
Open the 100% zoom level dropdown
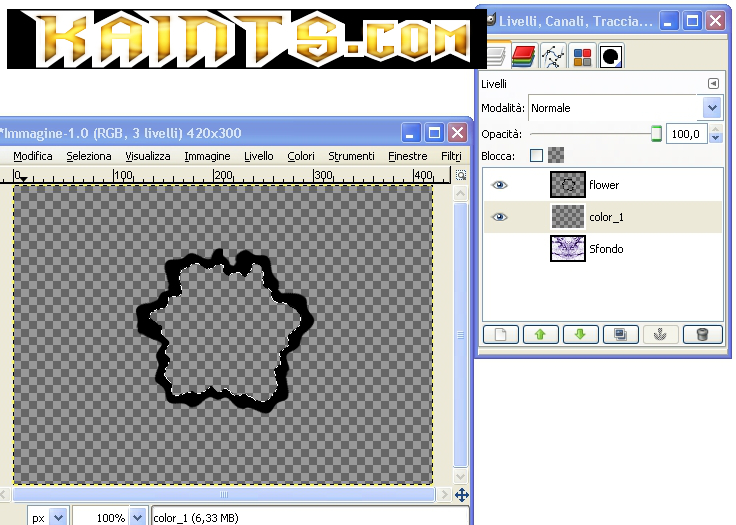[x=138, y=518]
